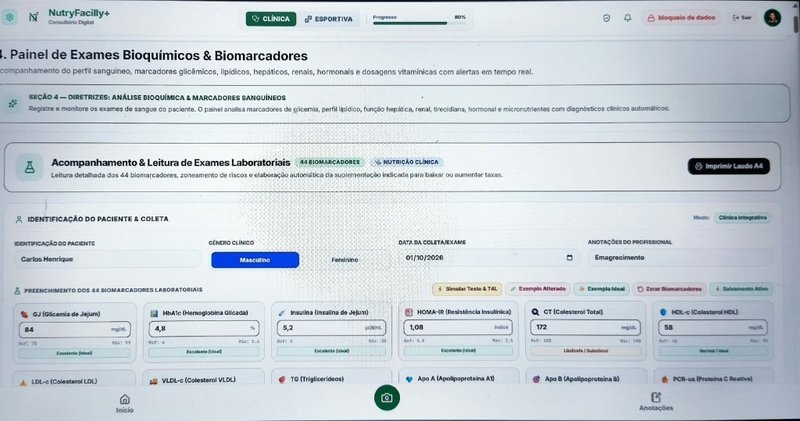The height and width of the screenshot is (421, 800).
Task: Click the HDL-c value field showing 58
Action: point(713,327)
